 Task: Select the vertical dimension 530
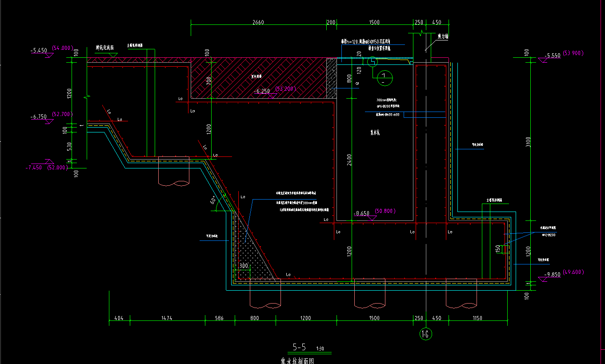pyautogui.click(x=69, y=146)
